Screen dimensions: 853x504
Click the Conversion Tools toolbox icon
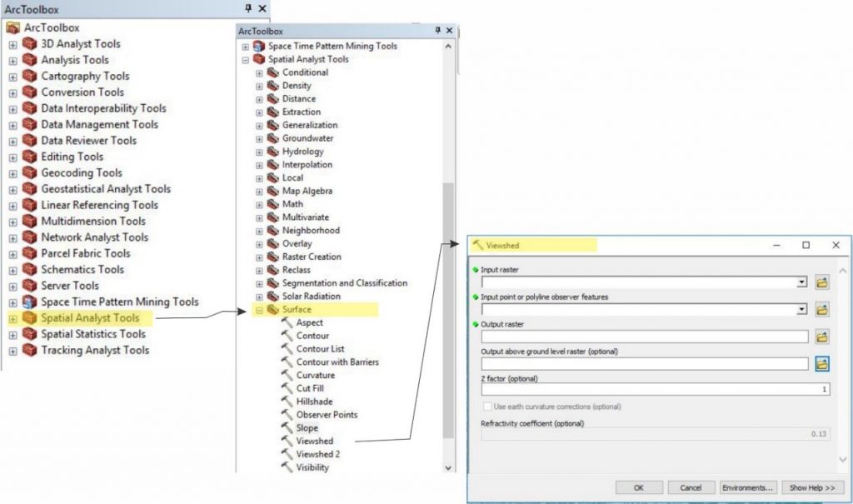29,92
